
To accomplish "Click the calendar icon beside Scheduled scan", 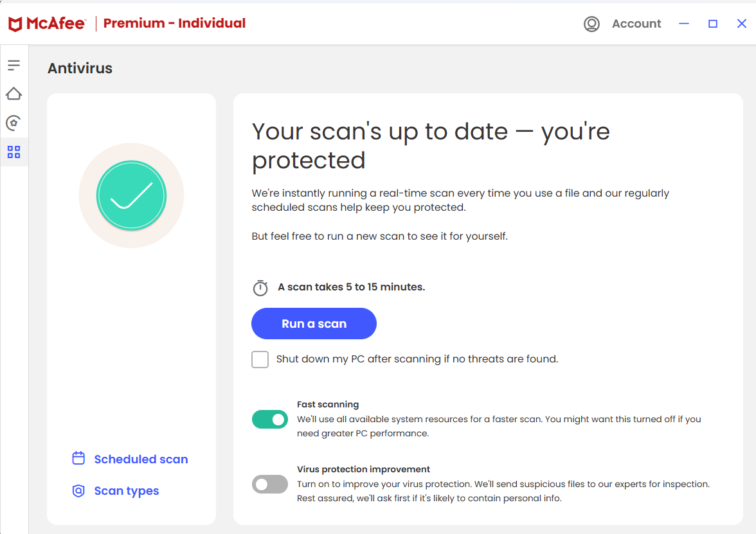I will click(78, 459).
